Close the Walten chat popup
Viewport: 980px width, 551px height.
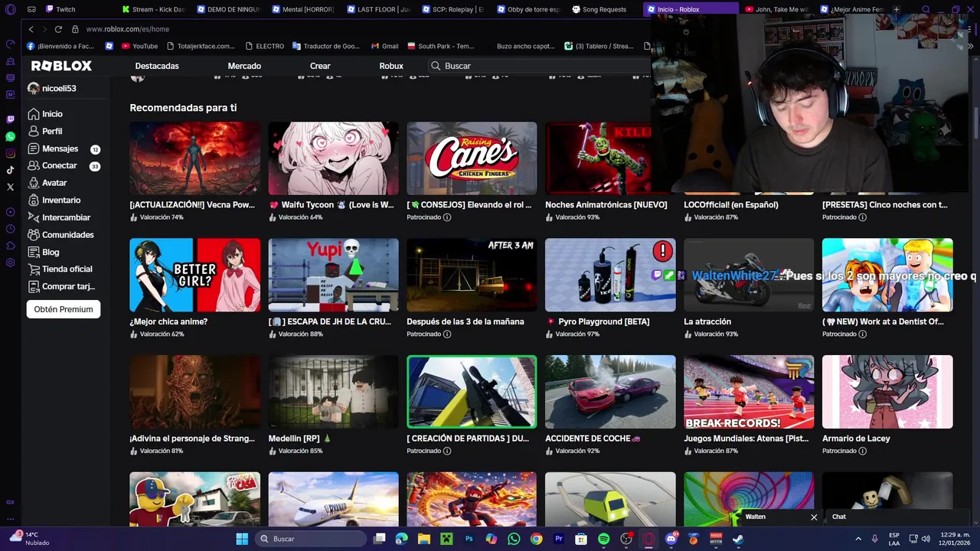(x=814, y=517)
